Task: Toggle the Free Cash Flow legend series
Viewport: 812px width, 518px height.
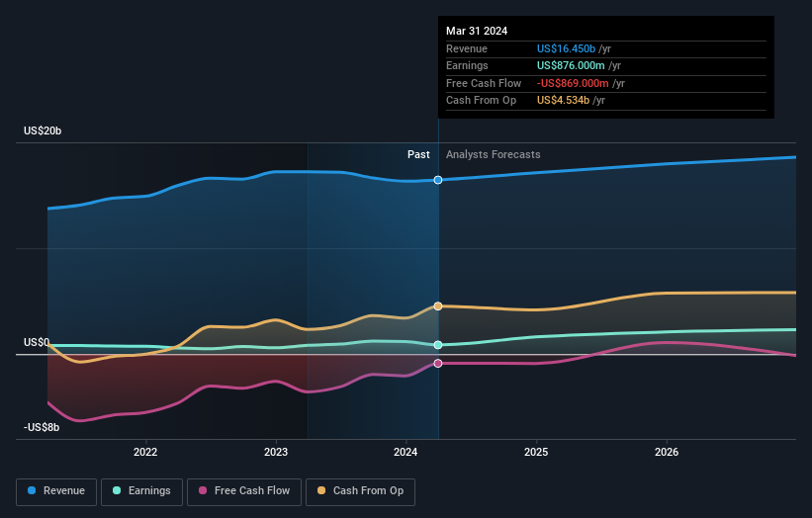Action: (x=244, y=491)
